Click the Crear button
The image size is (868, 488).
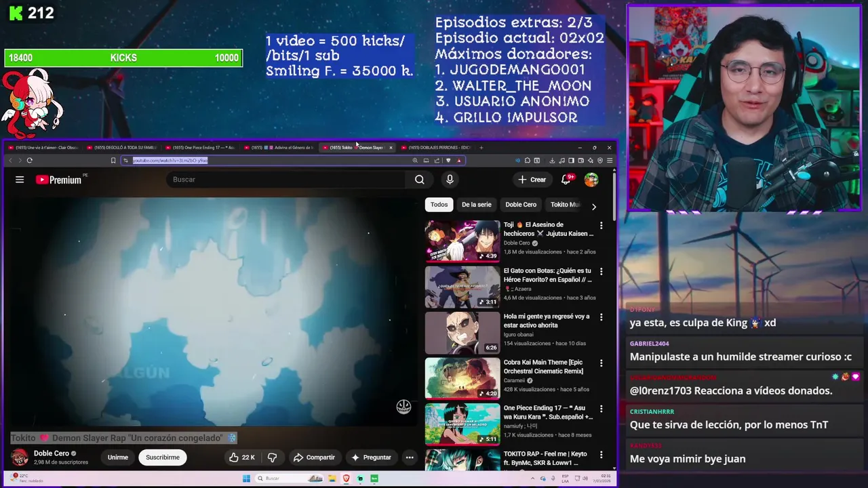[532, 180]
